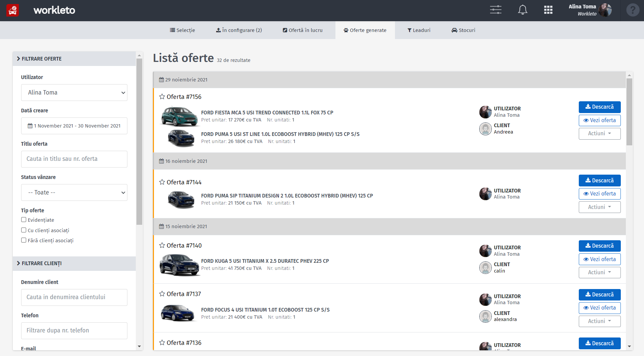Viewport: 644px width, 356px height.
Task: Download Oferta #7144 with Descarcă
Action: click(x=600, y=181)
